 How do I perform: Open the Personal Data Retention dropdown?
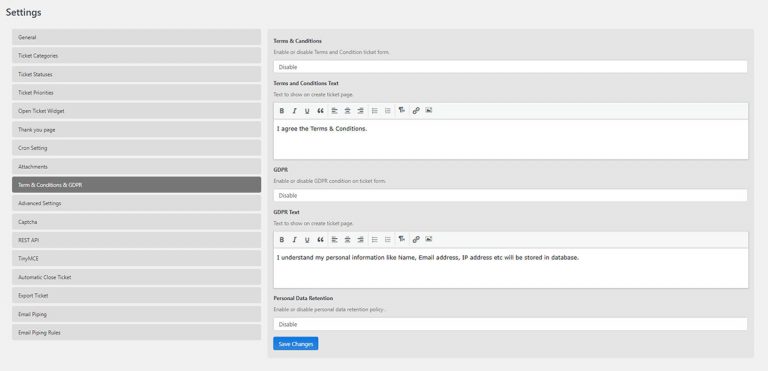(510, 324)
